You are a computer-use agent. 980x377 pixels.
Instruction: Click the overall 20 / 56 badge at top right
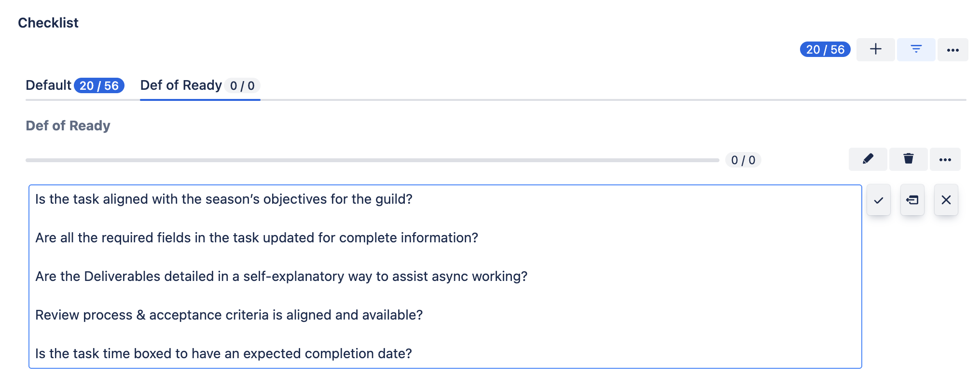coord(825,50)
